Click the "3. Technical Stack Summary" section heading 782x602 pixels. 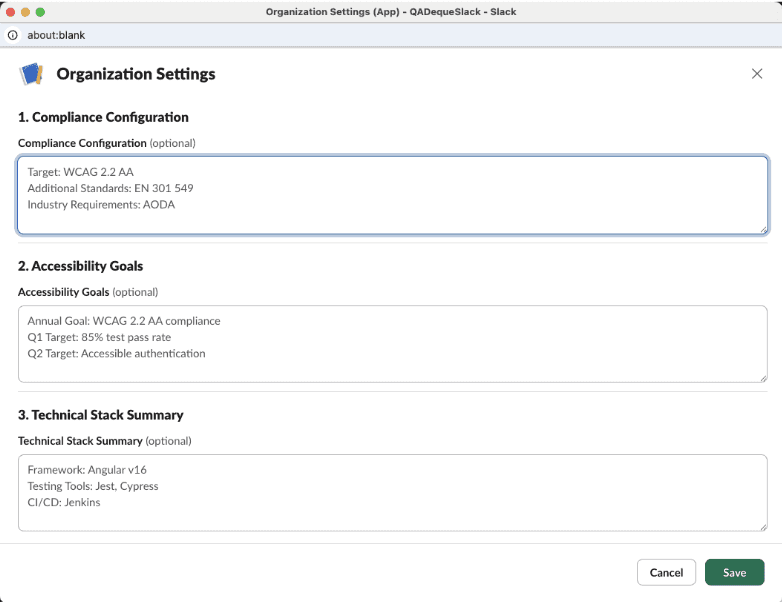coord(100,415)
